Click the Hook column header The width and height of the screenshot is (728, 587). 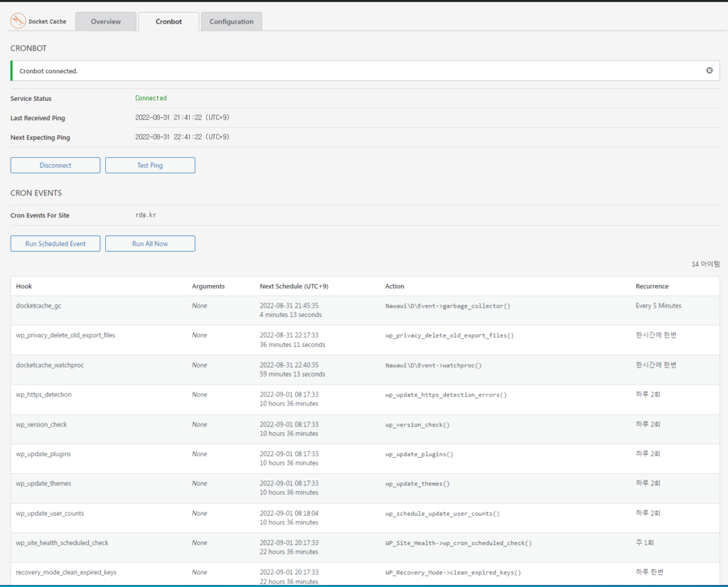[x=24, y=286]
